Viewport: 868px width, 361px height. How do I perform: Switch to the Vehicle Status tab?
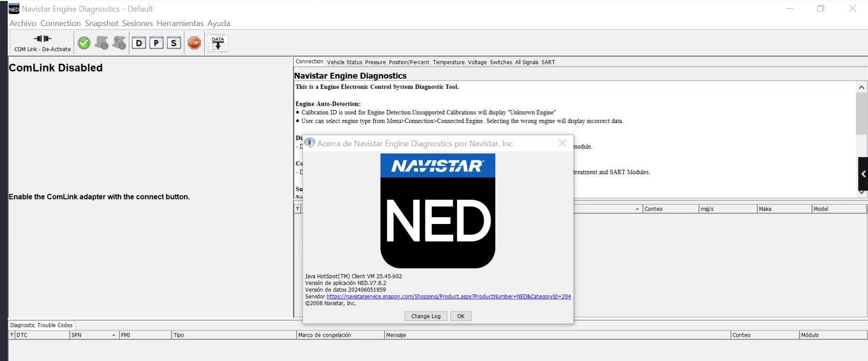[x=344, y=62]
